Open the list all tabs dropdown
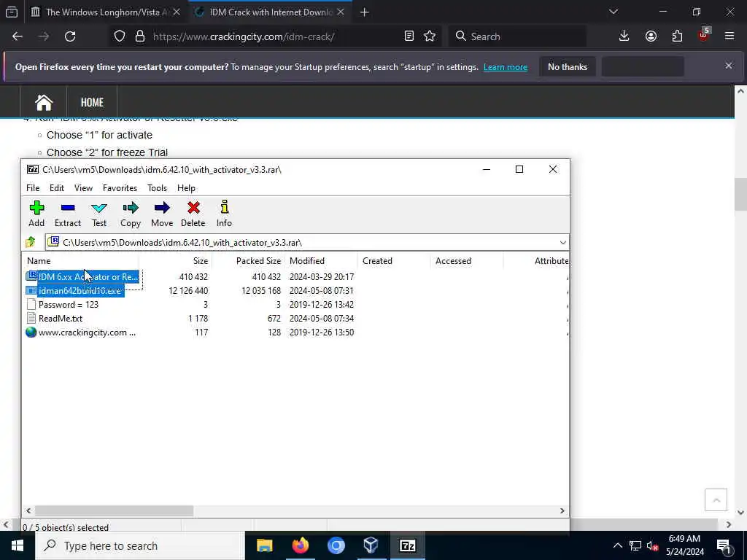The height and width of the screenshot is (560, 747). [614, 12]
